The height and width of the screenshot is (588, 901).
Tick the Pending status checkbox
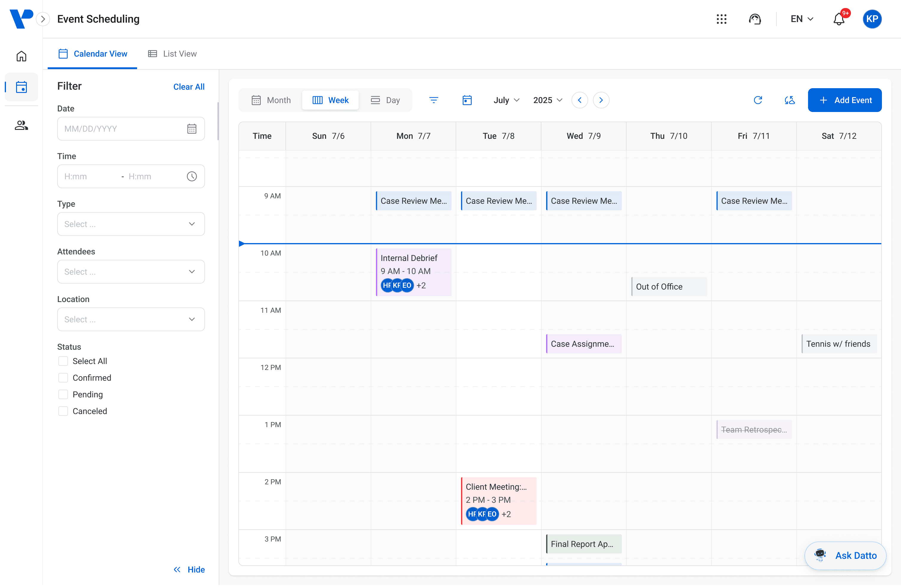63,394
